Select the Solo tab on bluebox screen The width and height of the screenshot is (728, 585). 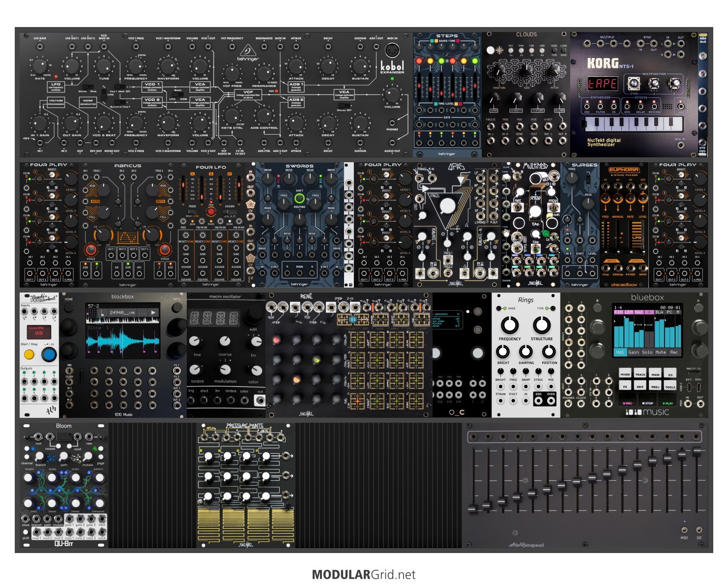[647, 352]
